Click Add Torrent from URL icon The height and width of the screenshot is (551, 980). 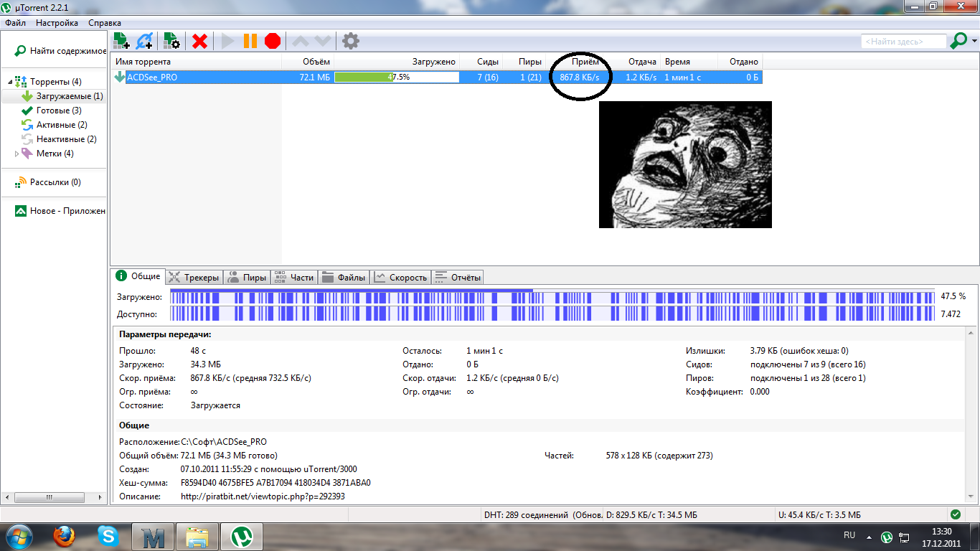tap(145, 41)
